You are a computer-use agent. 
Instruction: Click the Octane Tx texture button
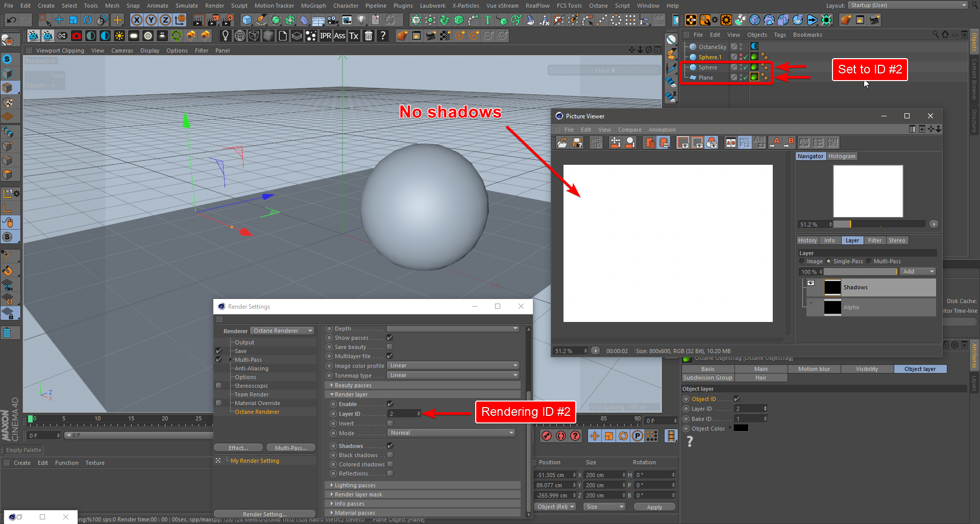[354, 36]
